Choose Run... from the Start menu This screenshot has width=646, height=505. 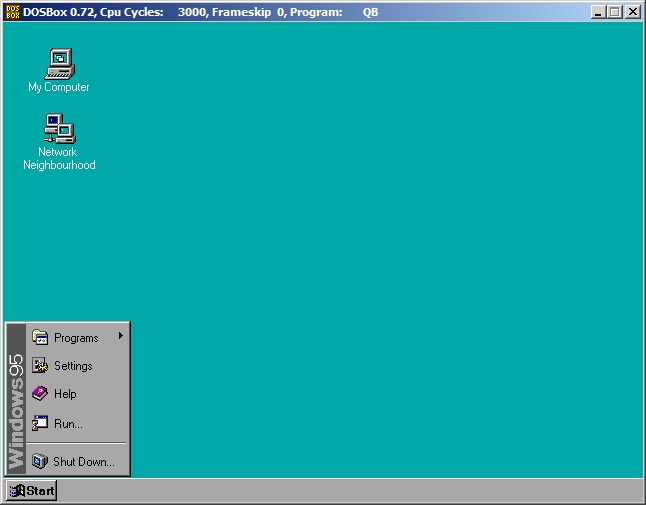tap(77, 423)
